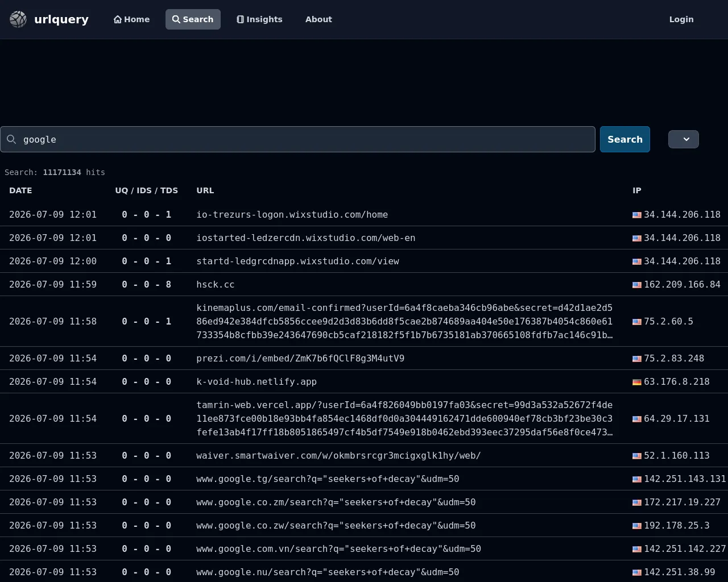The height and width of the screenshot is (582, 728).
Task: Open the hsck.cc report
Action: [216, 285]
